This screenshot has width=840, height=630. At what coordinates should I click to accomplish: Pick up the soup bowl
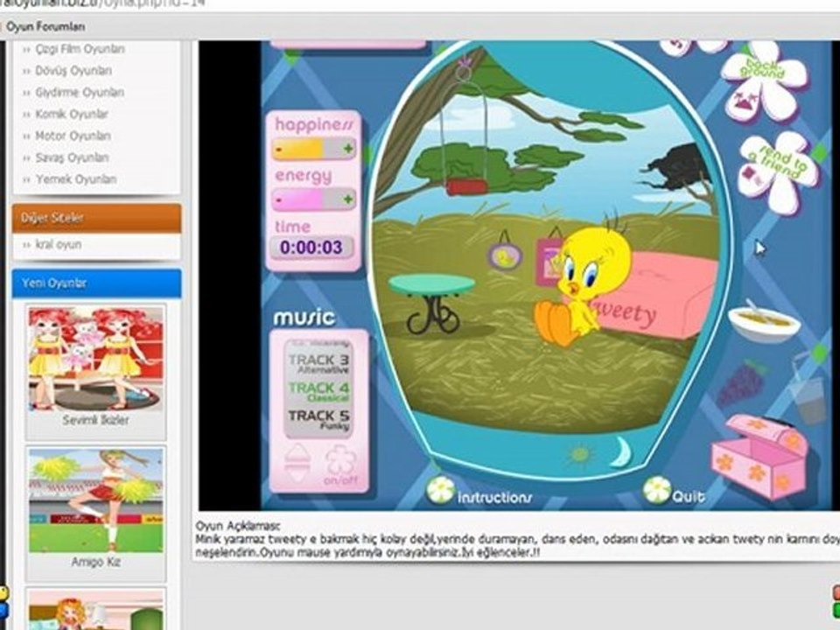pyautogui.click(x=763, y=323)
